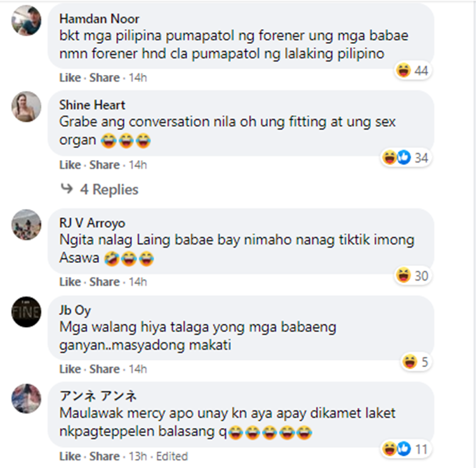Like RJ V Arroyo's comment
This screenshot has width=476, height=468.
tap(70, 282)
